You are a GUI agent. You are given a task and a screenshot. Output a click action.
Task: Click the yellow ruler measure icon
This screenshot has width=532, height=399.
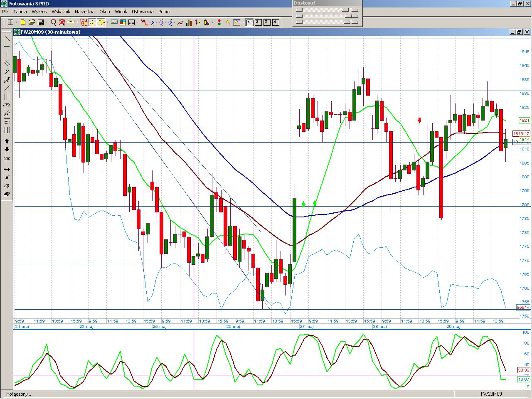[71, 22]
